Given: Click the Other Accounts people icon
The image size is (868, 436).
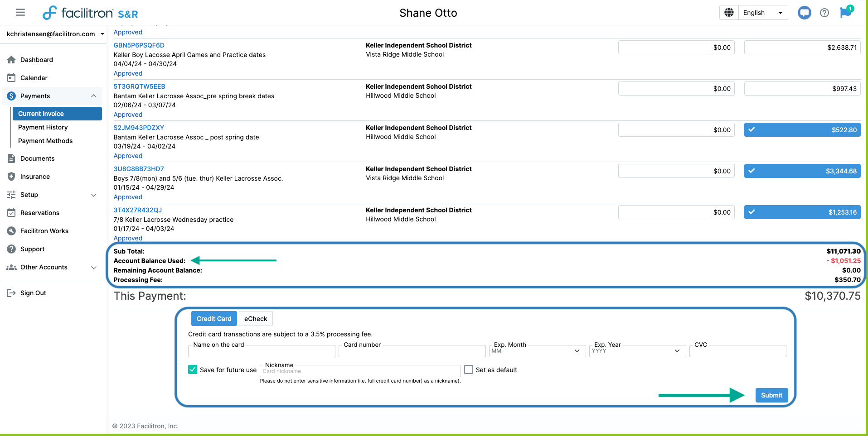Looking at the screenshot, I should tap(11, 267).
